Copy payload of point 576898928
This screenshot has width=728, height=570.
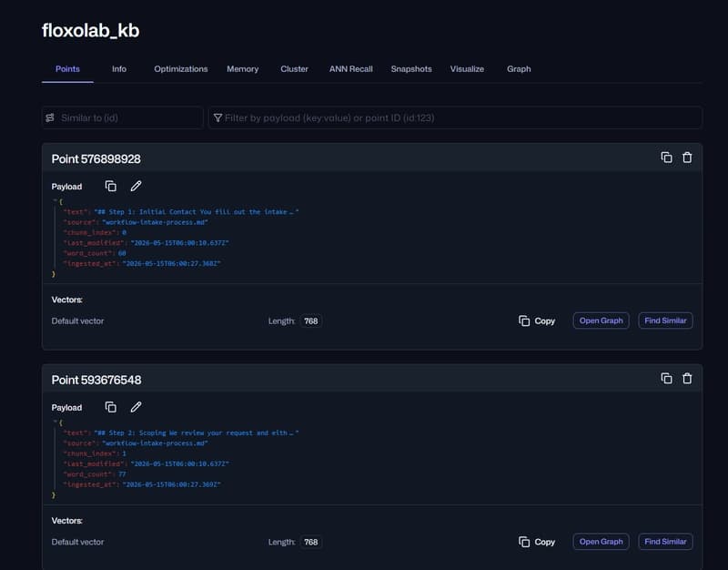coord(110,187)
